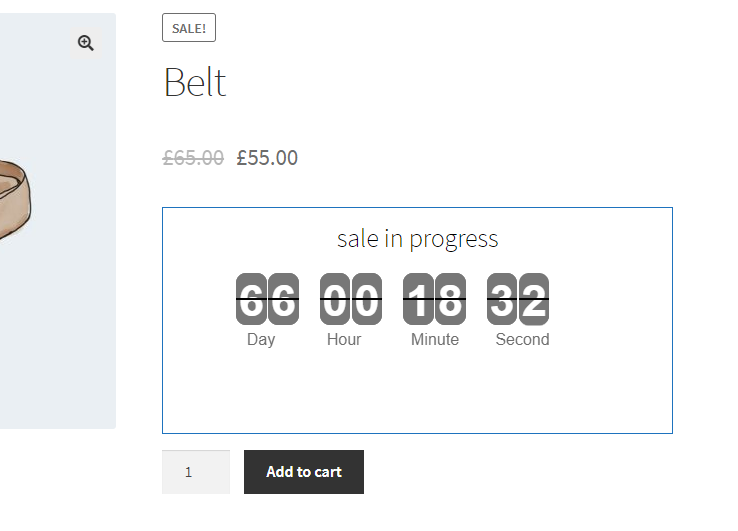Click the 'Minute' label under countdown

[x=435, y=340]
